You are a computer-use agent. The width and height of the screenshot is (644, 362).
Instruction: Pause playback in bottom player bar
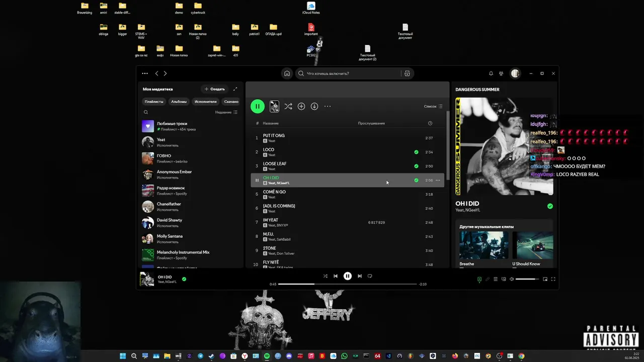pos(347,276)
